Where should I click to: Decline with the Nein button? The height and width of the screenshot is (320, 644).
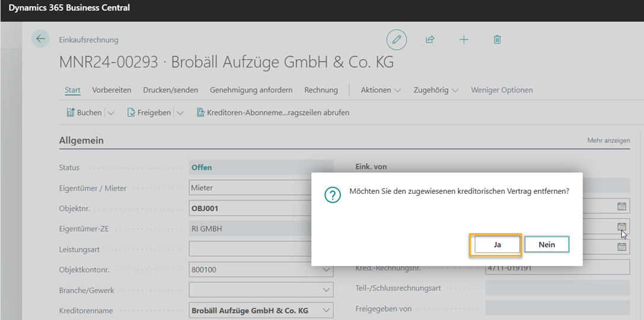click(547, 245)
